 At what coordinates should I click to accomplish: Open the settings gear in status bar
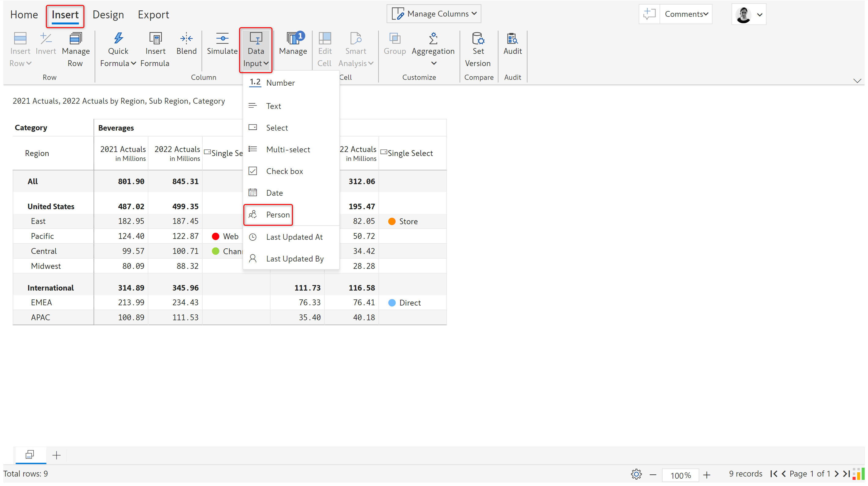[636, 474]
